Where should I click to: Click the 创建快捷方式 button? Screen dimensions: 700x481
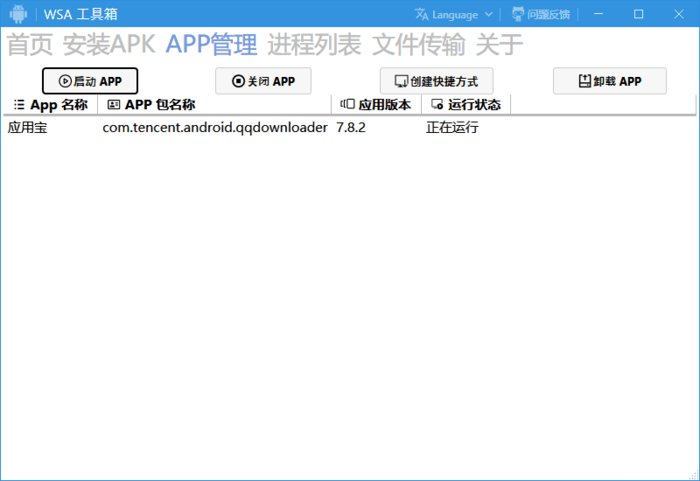(x=436, y=81)
